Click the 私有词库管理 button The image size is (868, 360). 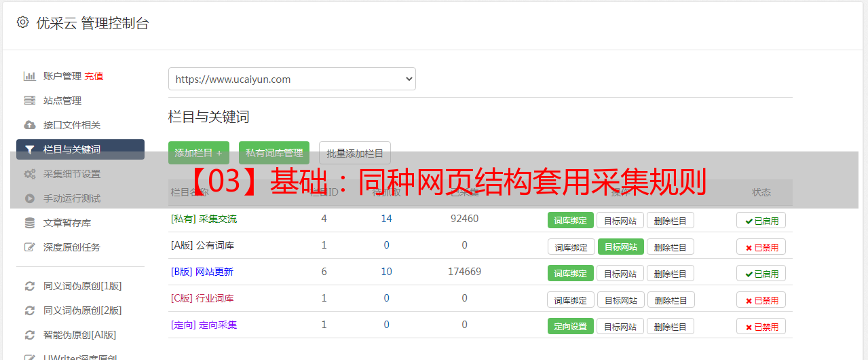pyautogui.click(x=274, y=153)
